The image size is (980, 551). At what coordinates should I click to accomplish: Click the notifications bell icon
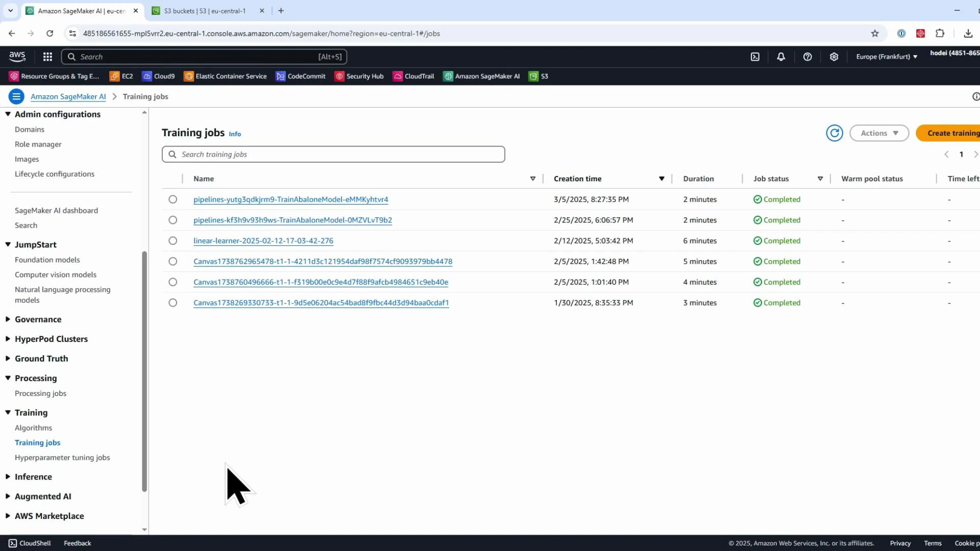tap(781, 57)
